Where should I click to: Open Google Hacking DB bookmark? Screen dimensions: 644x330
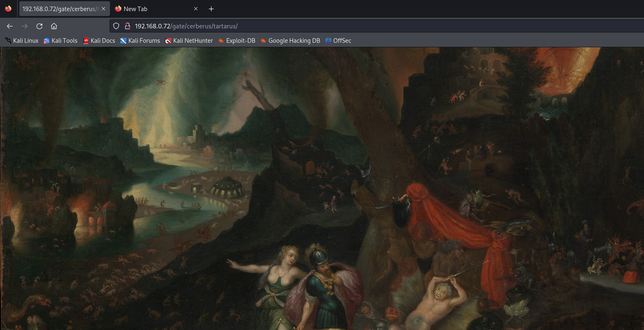pyautogui.click(x=290, y=41)
